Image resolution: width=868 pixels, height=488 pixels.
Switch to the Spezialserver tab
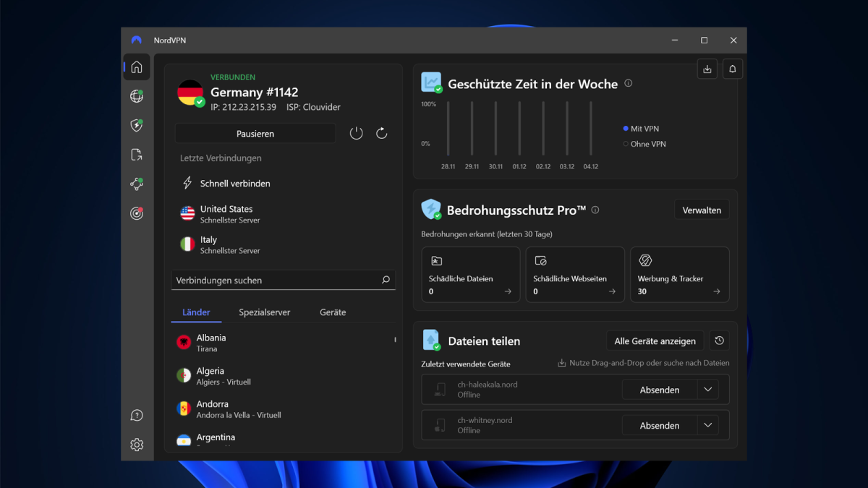coord(263,312)
